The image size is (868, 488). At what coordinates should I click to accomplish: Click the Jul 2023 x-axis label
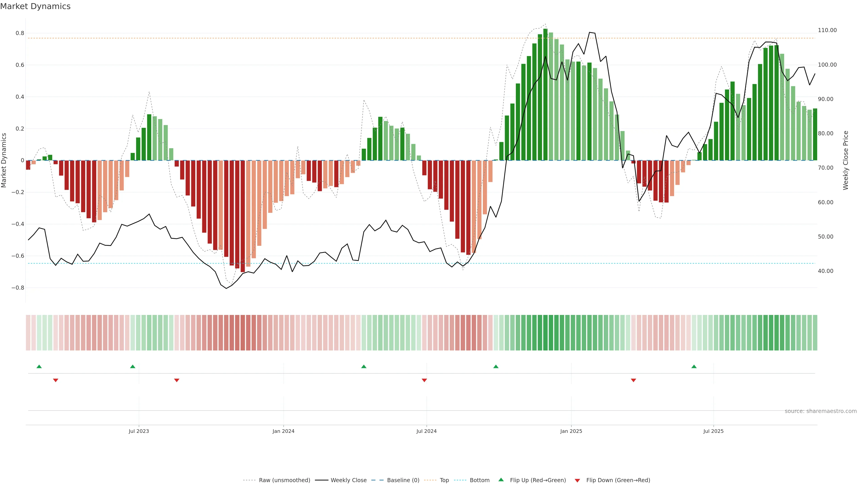click(x=139, y=431)
